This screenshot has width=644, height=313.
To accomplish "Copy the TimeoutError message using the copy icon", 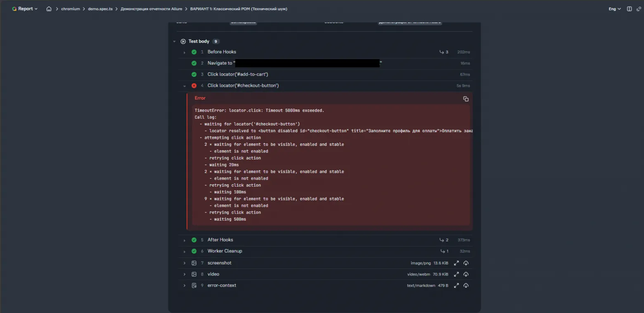I will 466,99.
